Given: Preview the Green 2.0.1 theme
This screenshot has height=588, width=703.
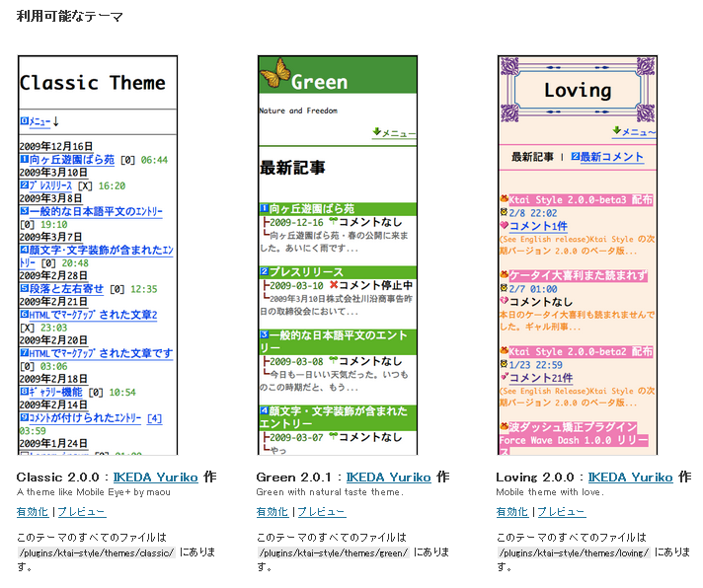Looking at the screenshot, I should click(320, 511).
